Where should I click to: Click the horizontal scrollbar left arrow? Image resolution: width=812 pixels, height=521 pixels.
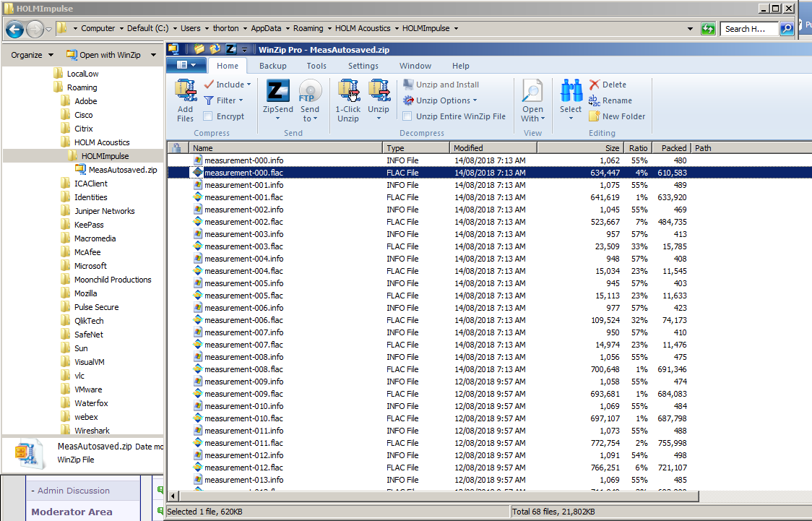tap(173, 496)
